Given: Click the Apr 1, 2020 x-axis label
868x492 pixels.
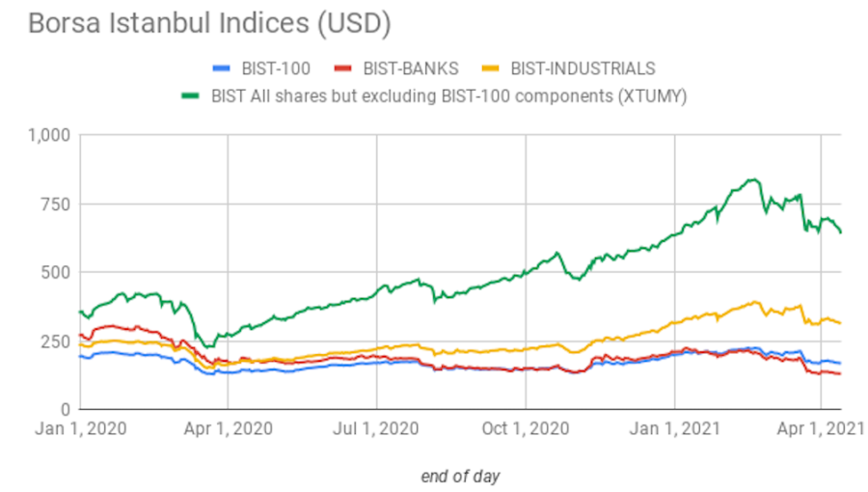Looking at the screenshot, I should [x=228, y=427].
